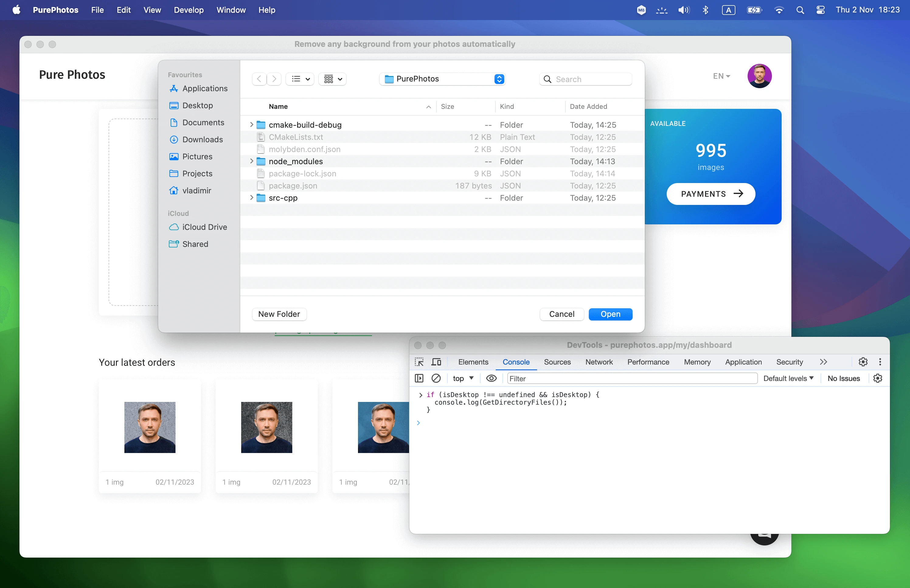Click the Network tab in DevTools
Image resolution: width=910 pixels, height=588 pixels.
tap(598, 361)
